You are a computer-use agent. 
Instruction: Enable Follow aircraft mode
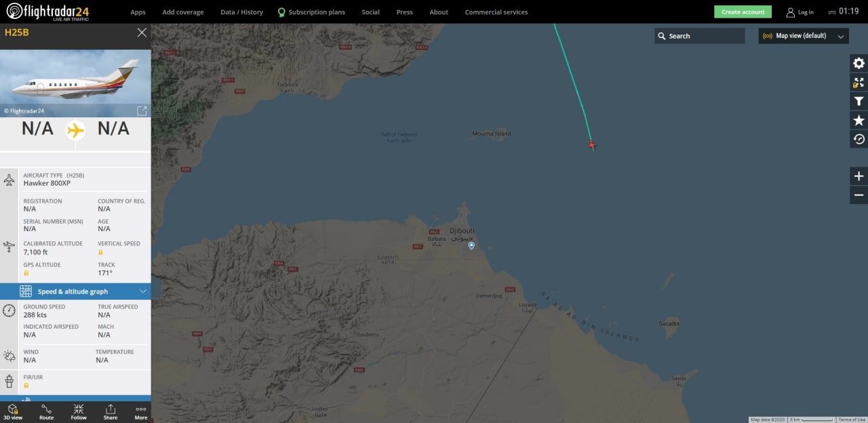[x=79, y=412]
